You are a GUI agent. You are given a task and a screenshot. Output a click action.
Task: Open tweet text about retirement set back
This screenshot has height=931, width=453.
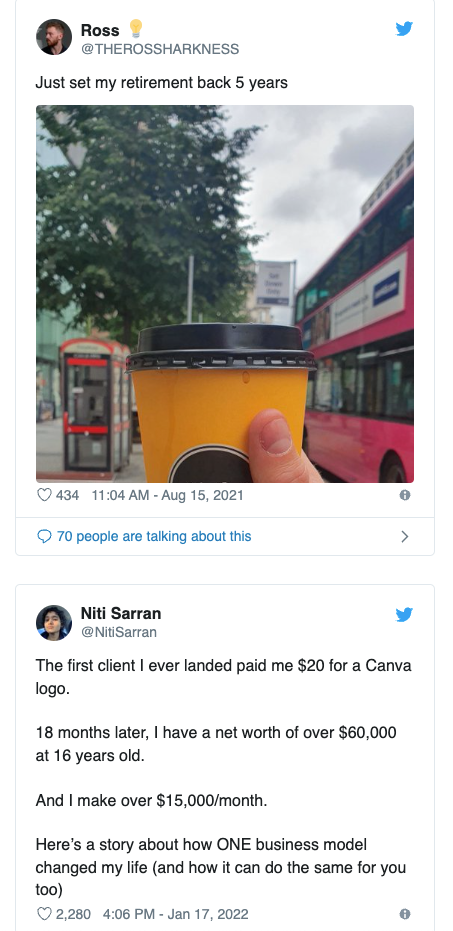pos(161,83)
